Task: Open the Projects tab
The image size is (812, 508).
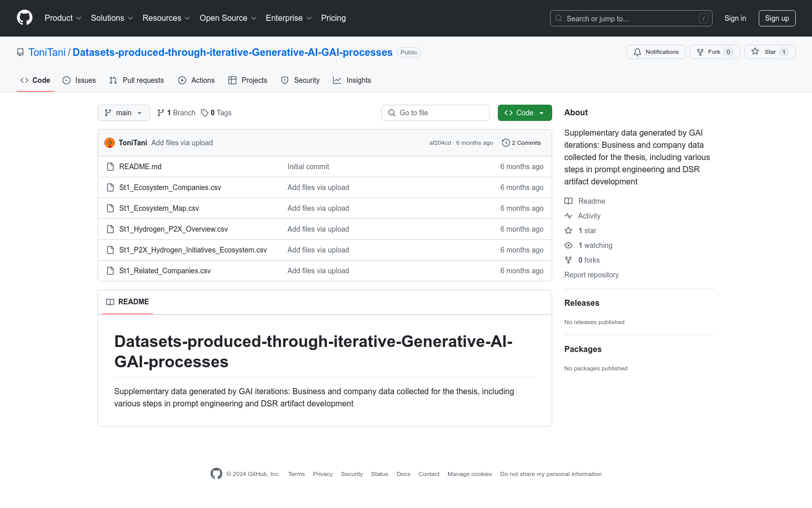Action: [x=248, y=80]
